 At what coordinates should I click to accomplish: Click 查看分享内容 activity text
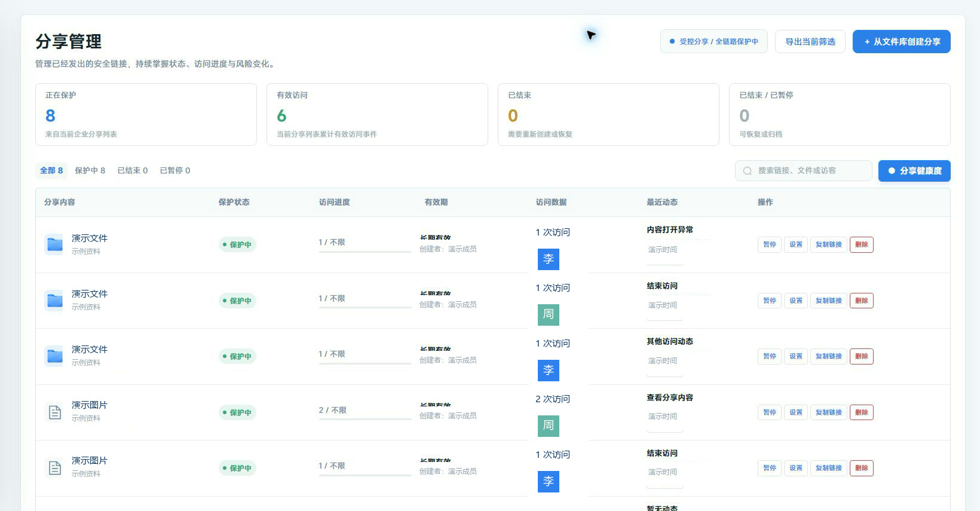(670, 397)
